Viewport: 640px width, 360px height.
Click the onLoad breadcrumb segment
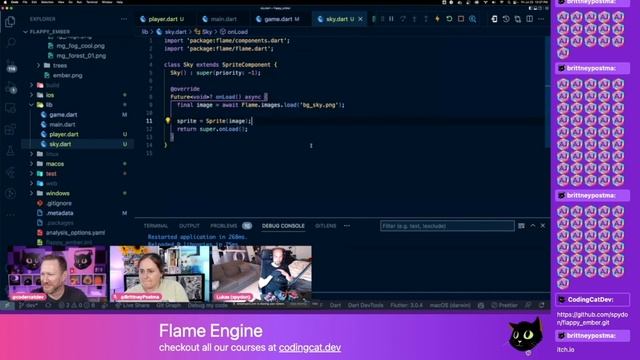point(238,31)
